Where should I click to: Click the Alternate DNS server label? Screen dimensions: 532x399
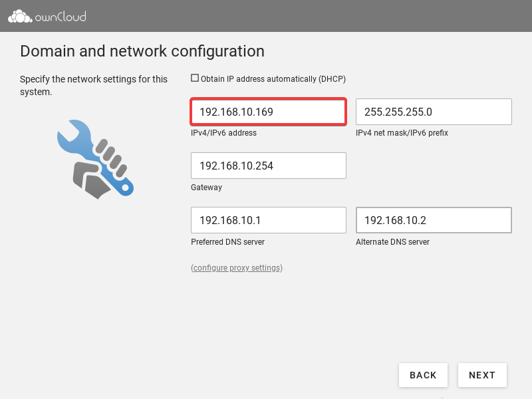pos(392,242)
